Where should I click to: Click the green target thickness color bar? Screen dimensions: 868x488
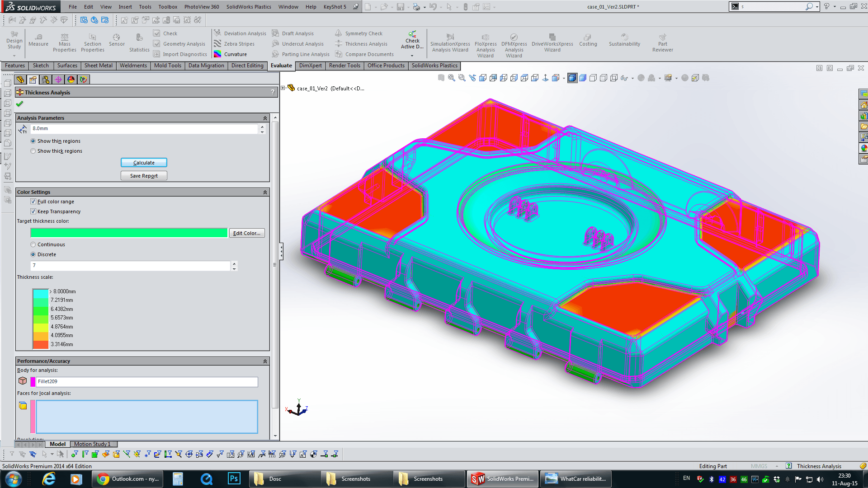point(129,233)
